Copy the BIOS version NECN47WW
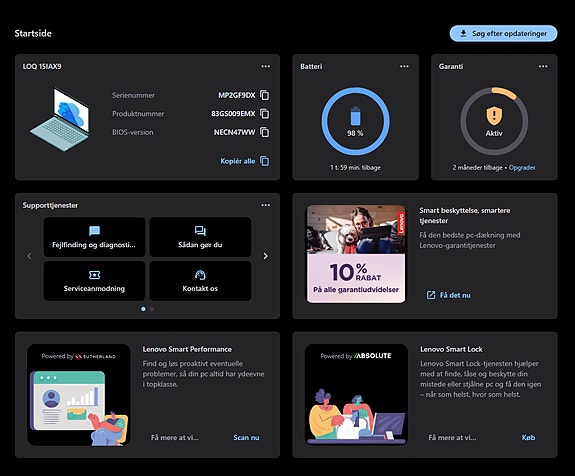 pyautogui.click(x=264, y=132)
